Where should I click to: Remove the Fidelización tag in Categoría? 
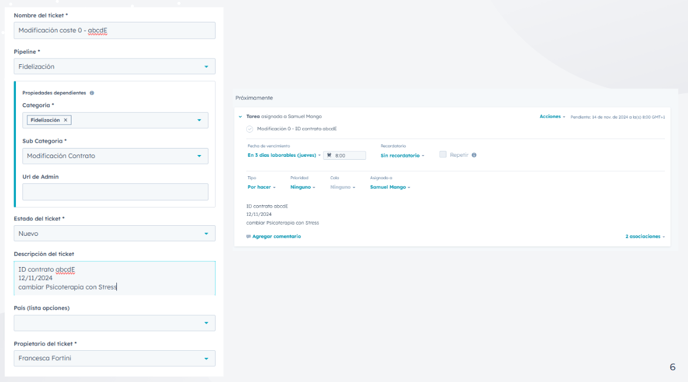[x=65, y=120]
